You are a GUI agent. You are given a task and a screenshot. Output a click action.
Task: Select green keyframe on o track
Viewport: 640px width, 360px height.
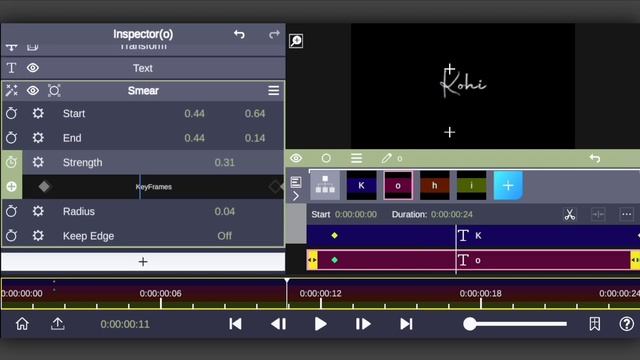click(335, 260)
